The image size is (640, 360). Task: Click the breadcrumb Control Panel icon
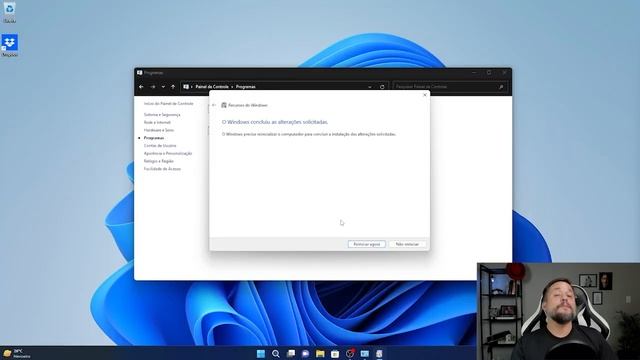point(186,87)
